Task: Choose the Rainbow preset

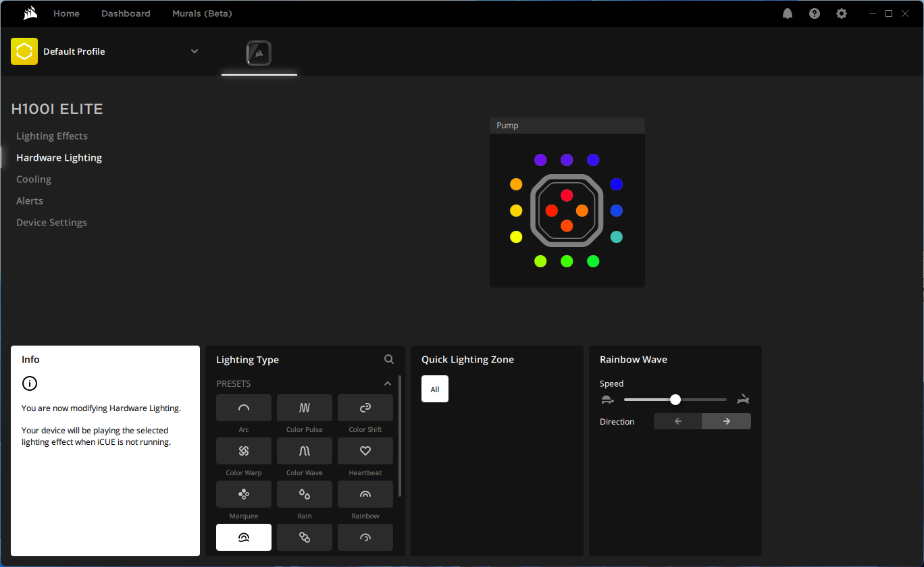Action: coord(365,494)
